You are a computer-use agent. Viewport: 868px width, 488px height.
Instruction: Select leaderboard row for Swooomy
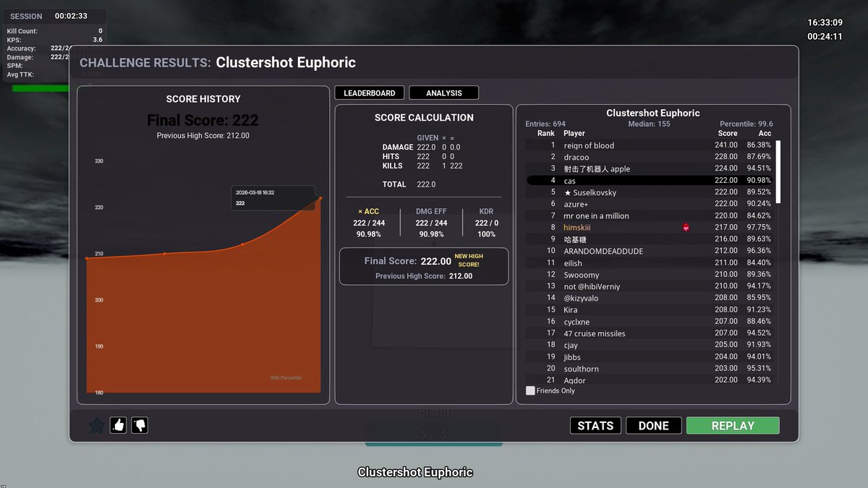(650, 275)
